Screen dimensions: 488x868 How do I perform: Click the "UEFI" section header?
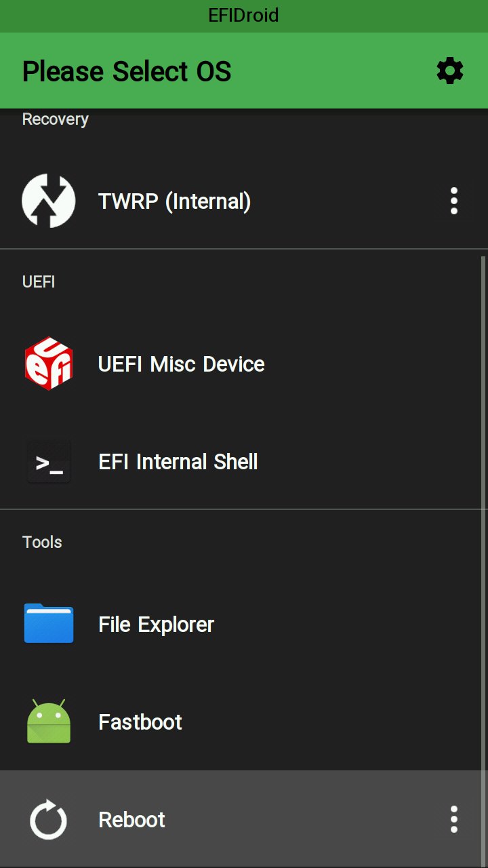click(39, 282)
